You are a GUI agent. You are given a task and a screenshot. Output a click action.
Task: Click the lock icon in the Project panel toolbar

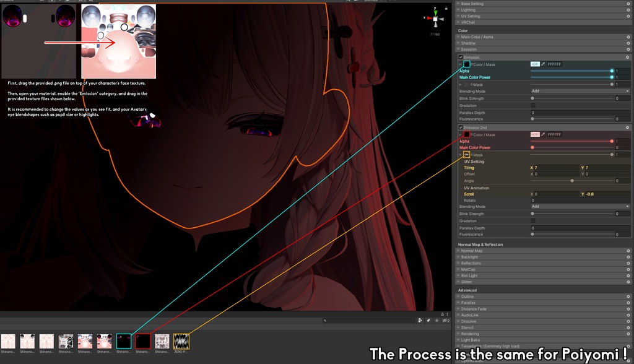442,314
